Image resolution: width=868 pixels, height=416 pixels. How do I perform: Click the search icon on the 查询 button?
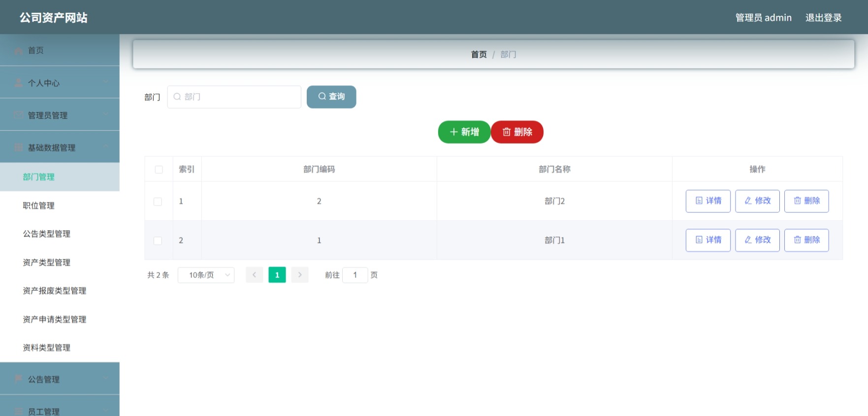(322, 96)
